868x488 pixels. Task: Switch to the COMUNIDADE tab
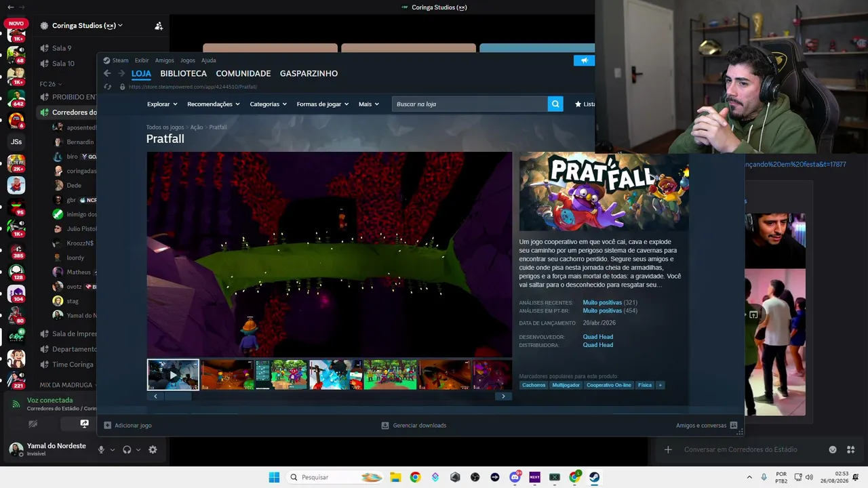tap(243, 73)
